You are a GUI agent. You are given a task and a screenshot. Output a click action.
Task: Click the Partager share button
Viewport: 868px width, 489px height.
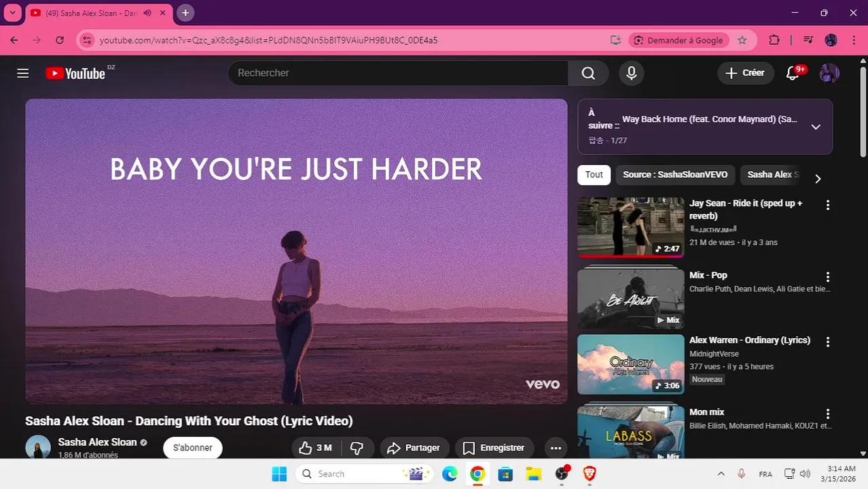pyautogui.click(x=414, y=448)
